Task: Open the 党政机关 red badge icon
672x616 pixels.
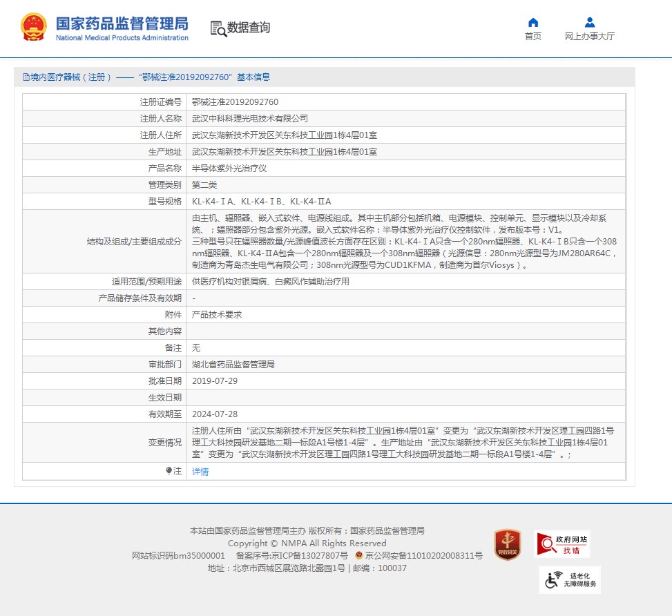Action: point(508,544)
